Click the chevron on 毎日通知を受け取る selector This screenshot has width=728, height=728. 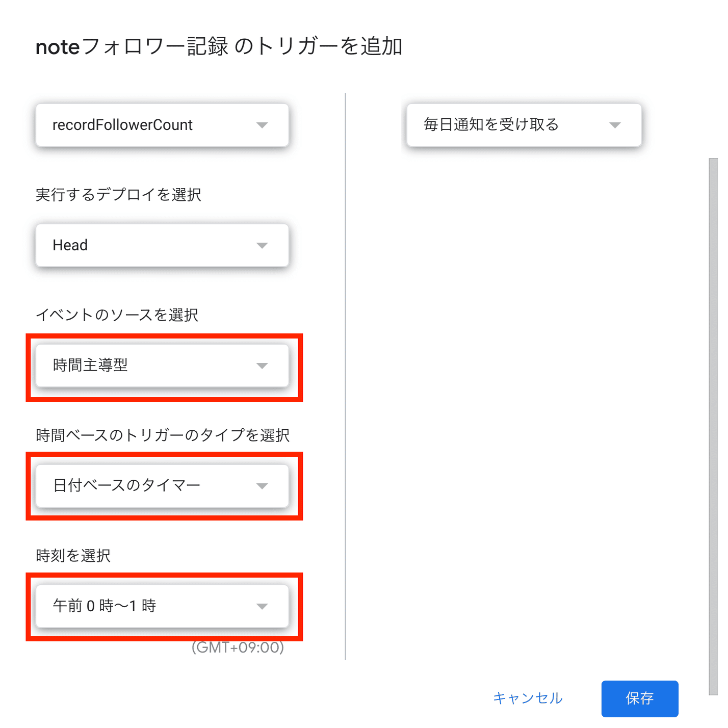point(615,125)
